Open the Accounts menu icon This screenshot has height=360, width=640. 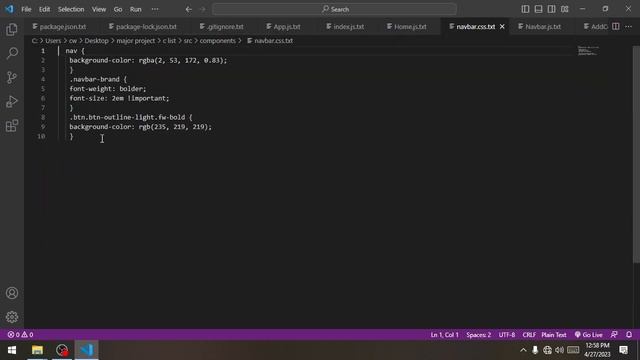[x=12, y=293]
